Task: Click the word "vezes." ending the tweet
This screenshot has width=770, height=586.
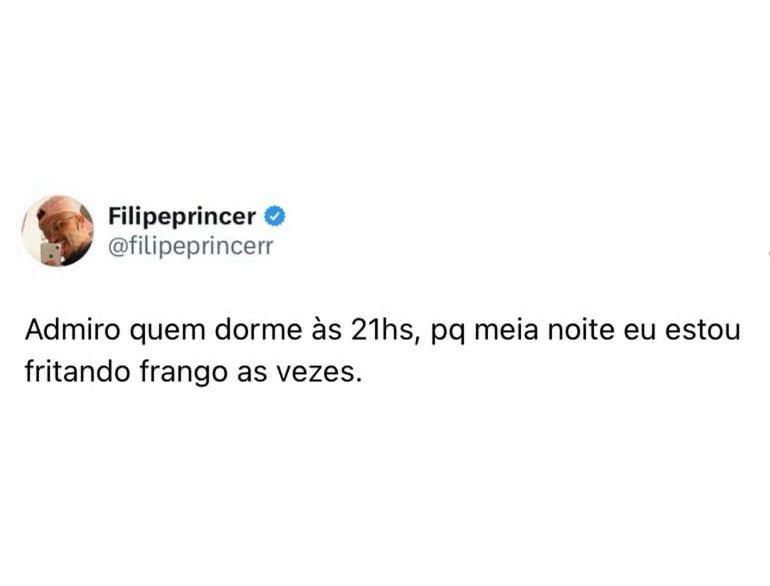Action: (x=319, y=374)
